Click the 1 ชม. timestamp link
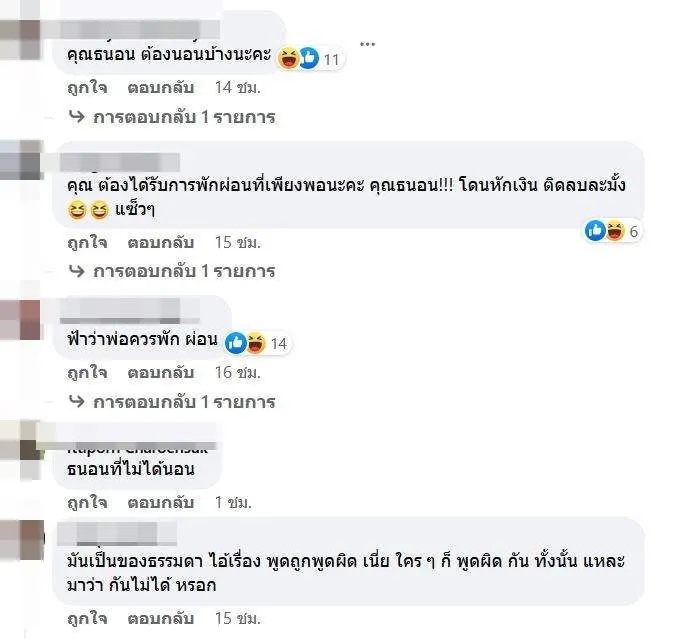 pos(233,502)
